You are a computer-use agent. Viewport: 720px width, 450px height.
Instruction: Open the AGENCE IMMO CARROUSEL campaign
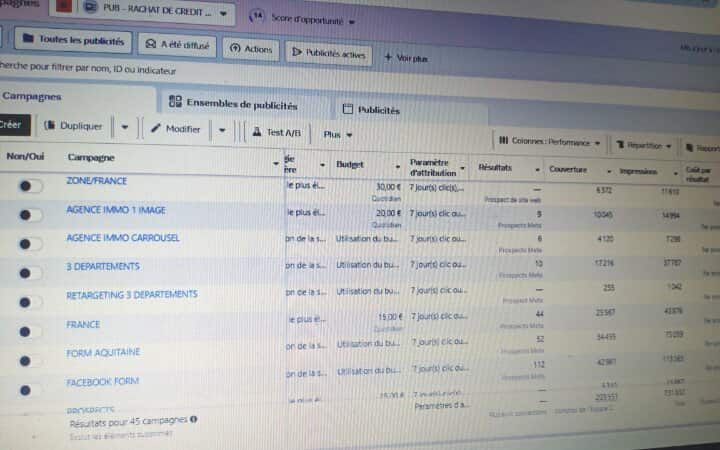[123, 238]
